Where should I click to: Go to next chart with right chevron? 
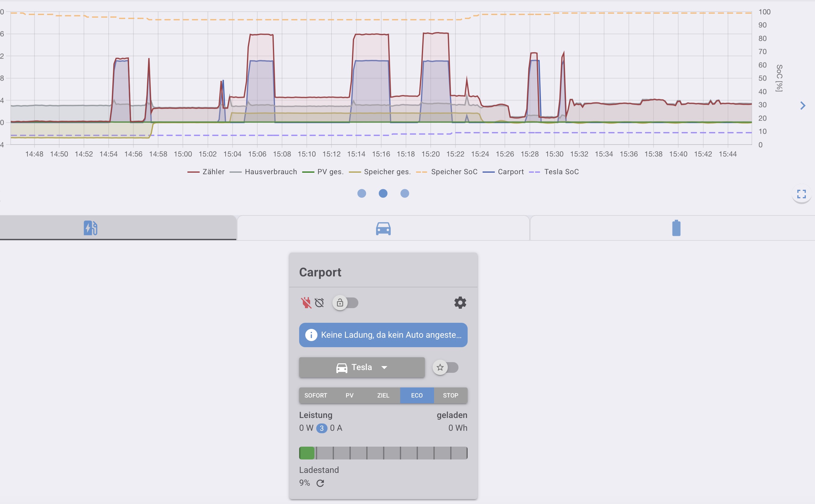[x=803, y=106]
